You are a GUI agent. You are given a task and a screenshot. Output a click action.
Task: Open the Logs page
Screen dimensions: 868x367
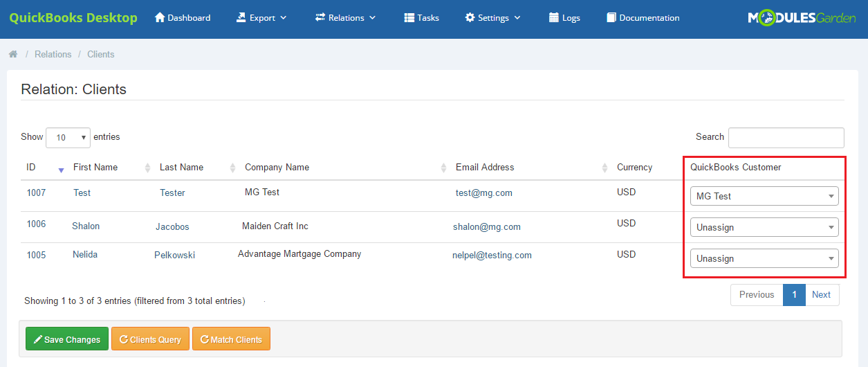click(564, 18)
